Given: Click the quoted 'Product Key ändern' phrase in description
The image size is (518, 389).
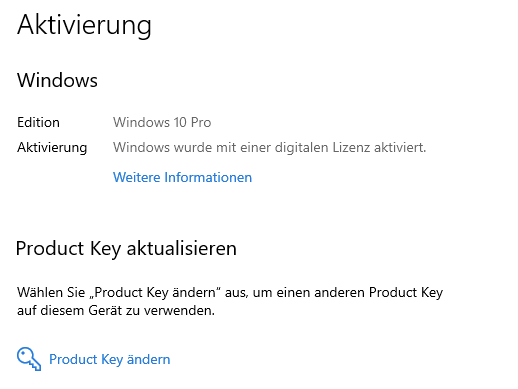Looking at the screenshot, I should coord(155,293).
